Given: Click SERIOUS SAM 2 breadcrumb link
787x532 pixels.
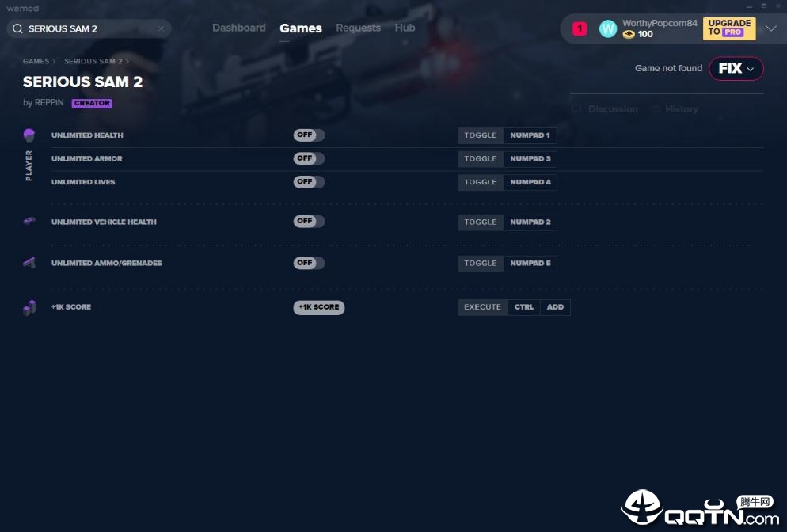Looking at the screenshot, I should coord(93,61).
